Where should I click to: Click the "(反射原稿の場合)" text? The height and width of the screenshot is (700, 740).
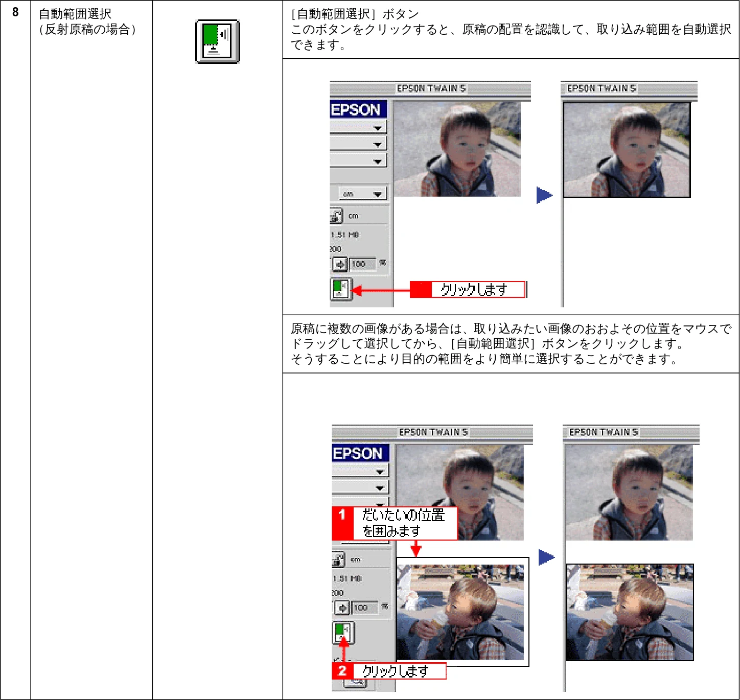[87, 30]
